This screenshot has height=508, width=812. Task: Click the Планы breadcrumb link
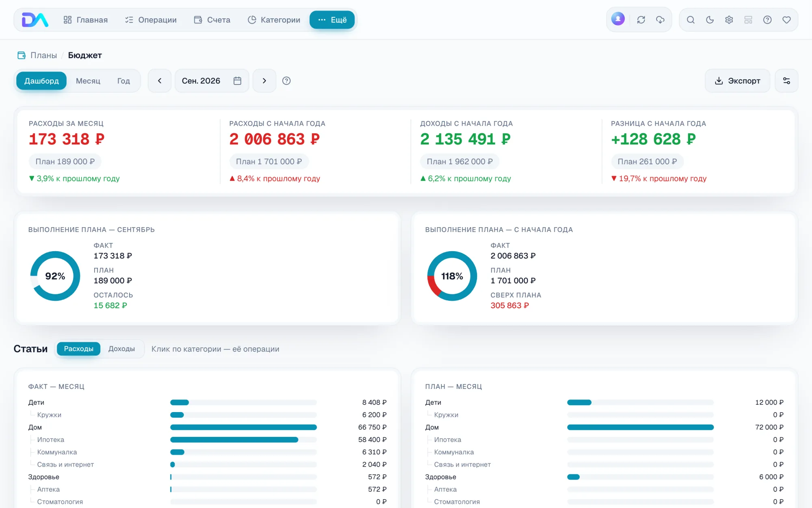[x=44, y=55]
